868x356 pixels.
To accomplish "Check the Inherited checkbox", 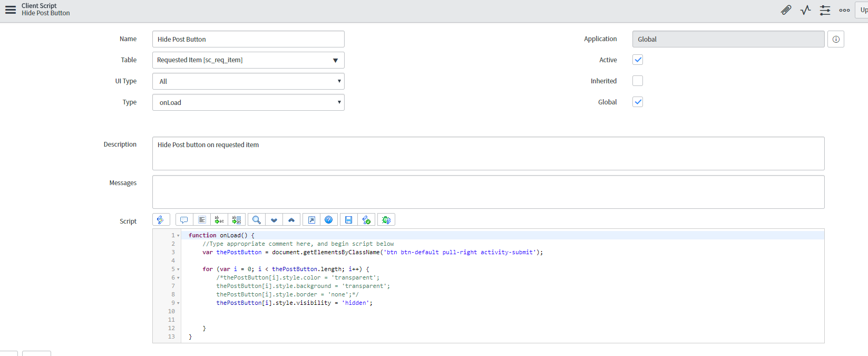I will 638,81.
